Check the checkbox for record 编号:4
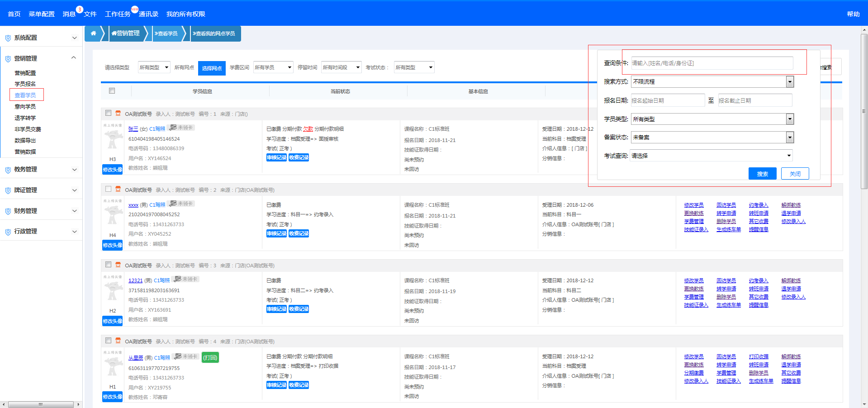868x408 pixels. point(108,341)
